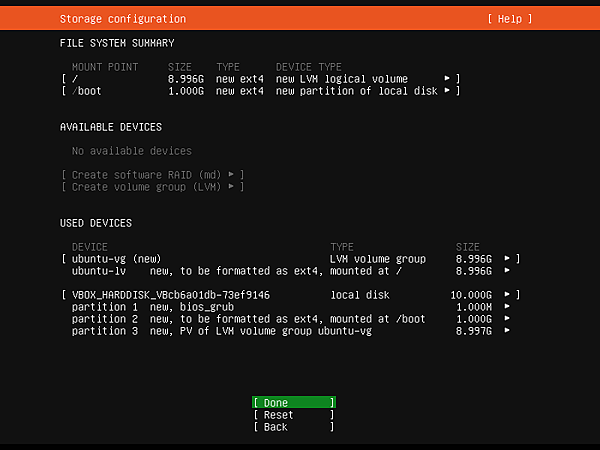Go to previous screen with Back

click(294, 427)
